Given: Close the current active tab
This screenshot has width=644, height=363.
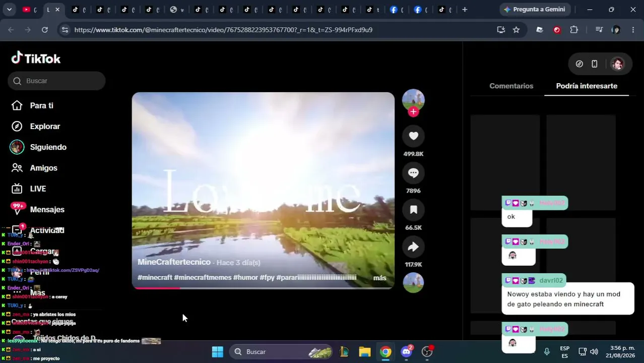Looking at the screenshot, I should pos(57,9).
